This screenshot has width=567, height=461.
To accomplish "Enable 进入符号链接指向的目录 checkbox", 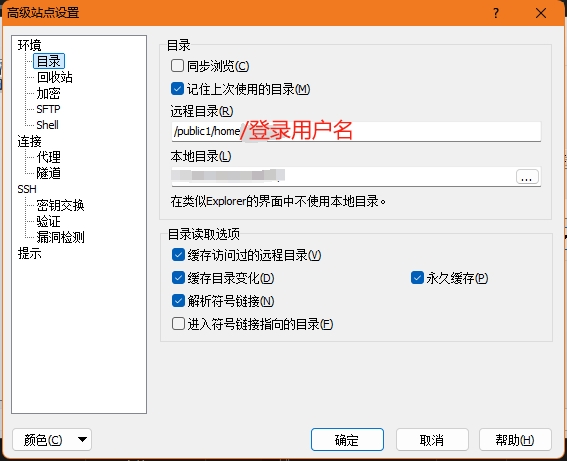I will pos(178,324).
